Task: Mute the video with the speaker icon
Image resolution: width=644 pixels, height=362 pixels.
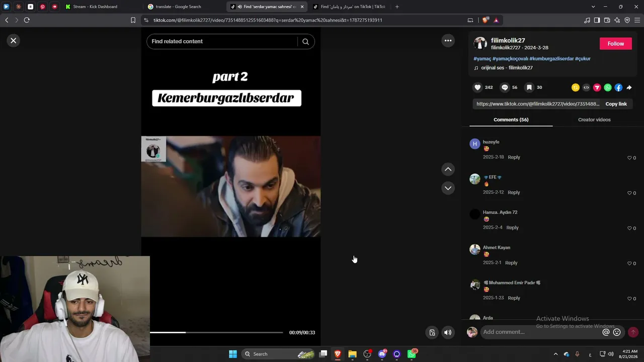Action: click(448, 332)
